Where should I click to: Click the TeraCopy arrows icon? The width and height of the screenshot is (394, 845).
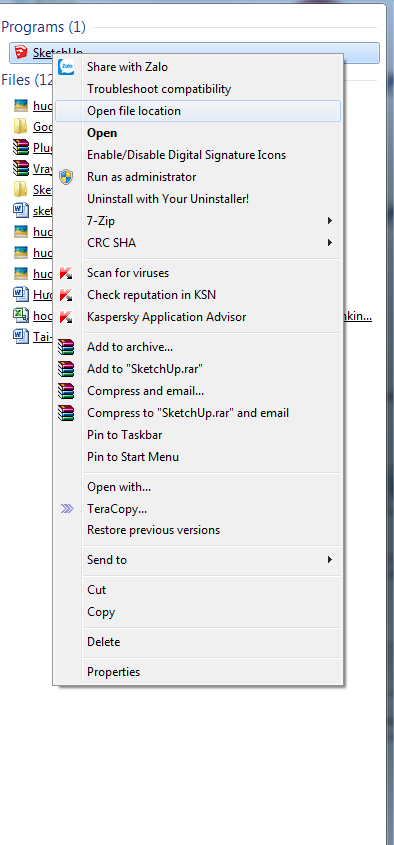click(x=67, y=509)
